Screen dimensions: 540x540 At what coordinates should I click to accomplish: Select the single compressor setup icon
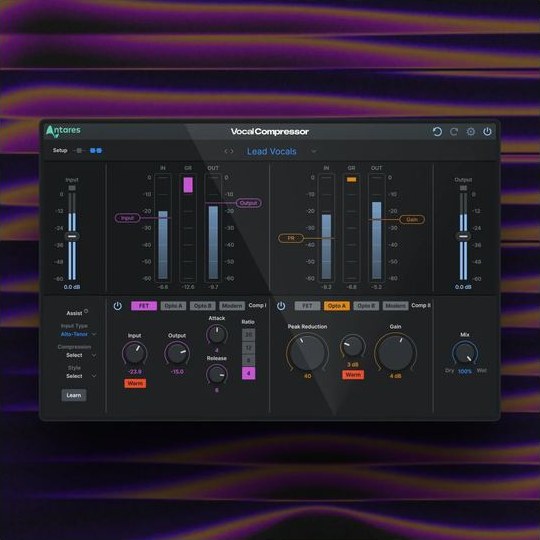tap(79, 150)
